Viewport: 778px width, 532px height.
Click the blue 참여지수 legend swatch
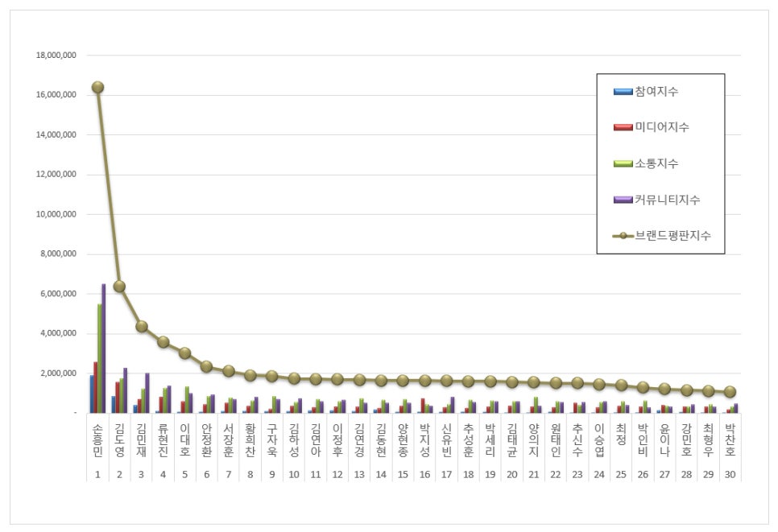(x=623, y=92)
